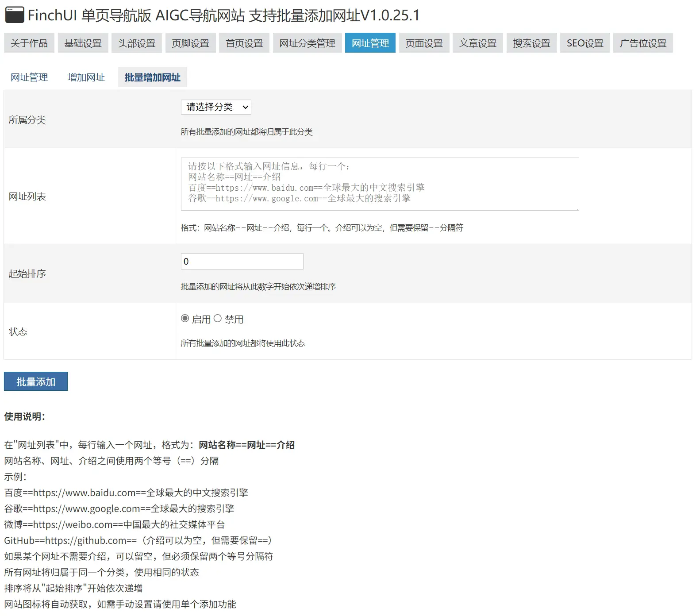Click the 百度==https://www.baidu.com example line
Screen dimensions: 696x616
coord(126,493)
